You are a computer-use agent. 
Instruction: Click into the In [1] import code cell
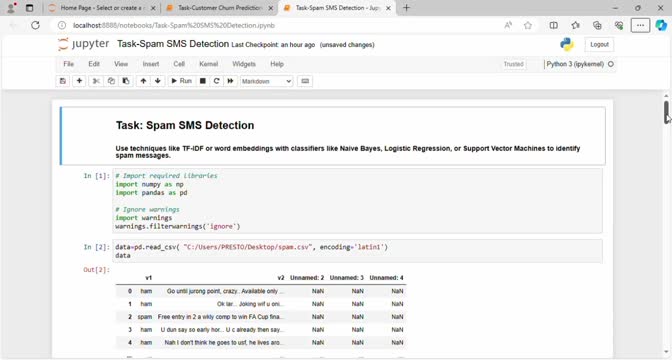click(x=357, y=201)
